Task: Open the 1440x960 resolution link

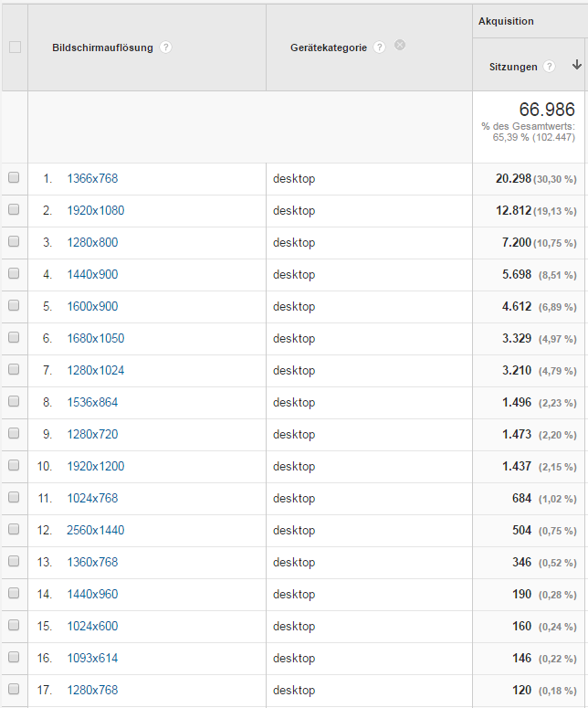Action: [92, 595]
